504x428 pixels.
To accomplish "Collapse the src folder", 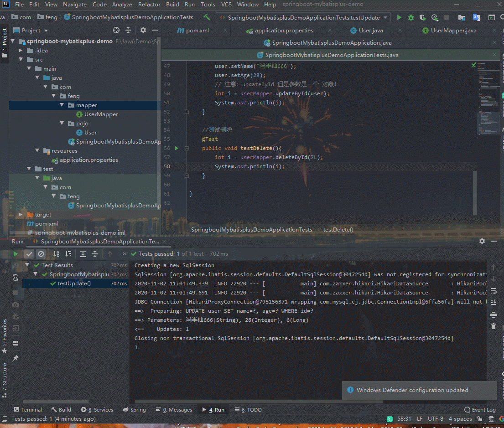I will coord(21,59).
